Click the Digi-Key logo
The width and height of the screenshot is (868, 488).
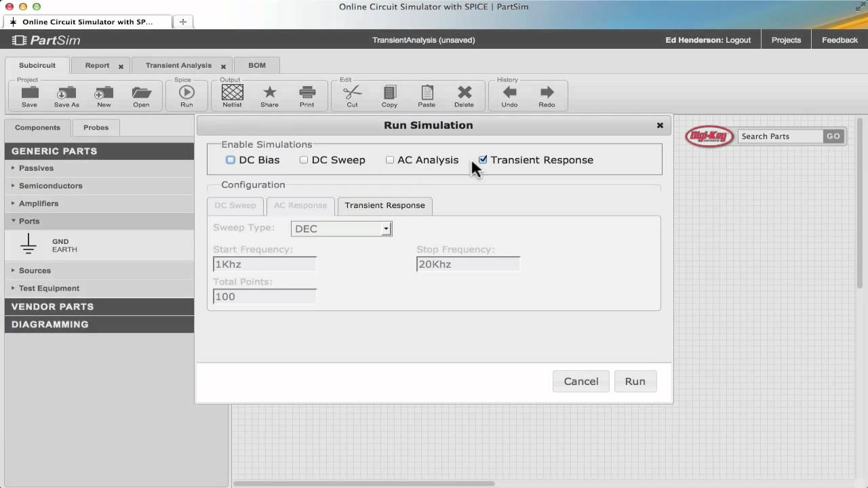click(709, 136)
